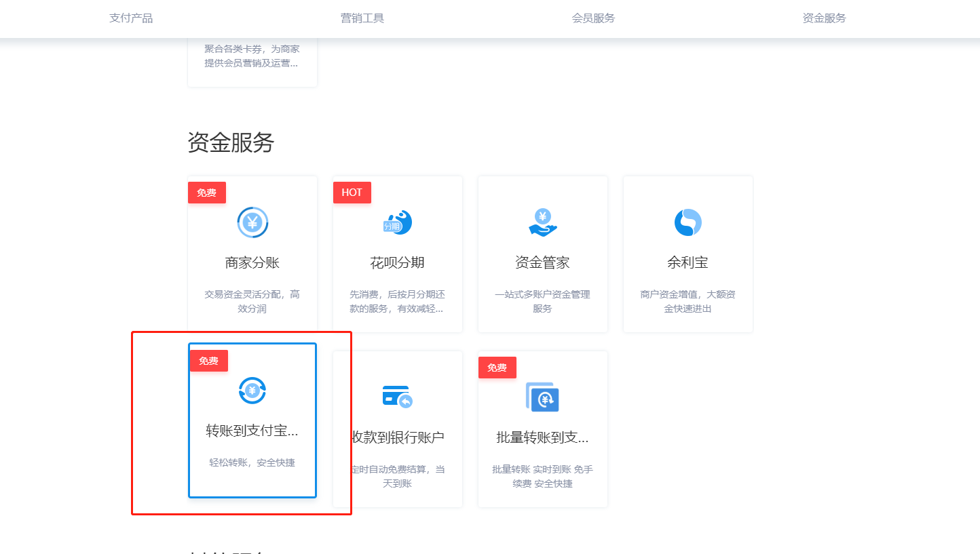Click the 免费 badge on 批量转账
The image size is (980, 554).
[x=497, y=368]
